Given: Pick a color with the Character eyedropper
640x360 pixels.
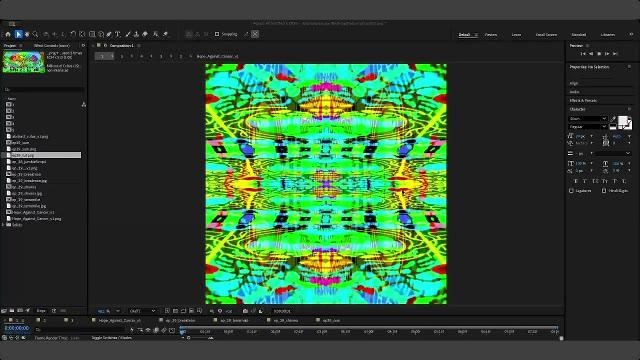Looking at the screenshot, I should pyautogui.click(x=613, y=119).
